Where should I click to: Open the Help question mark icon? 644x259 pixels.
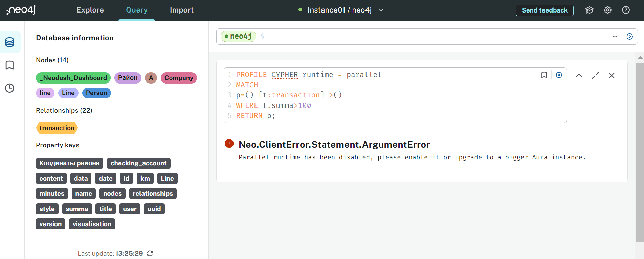point(626,10)
